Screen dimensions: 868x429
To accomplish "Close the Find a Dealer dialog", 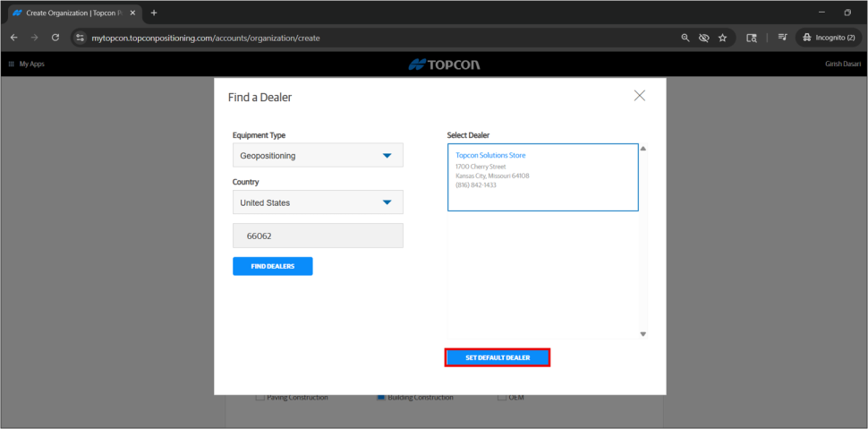I will pos(639,96).
